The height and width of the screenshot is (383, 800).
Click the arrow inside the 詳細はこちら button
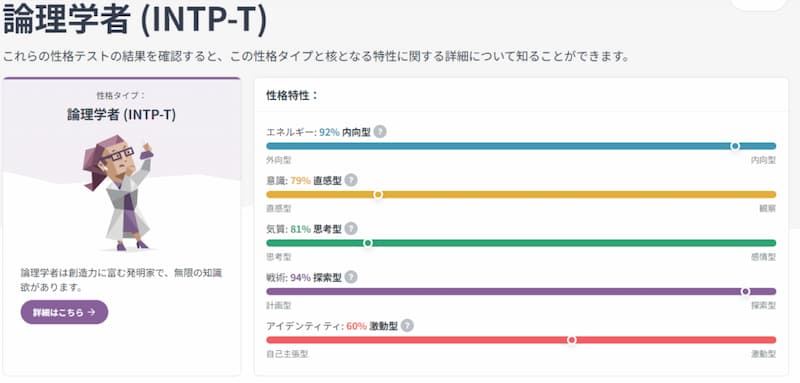pos(91,312)
